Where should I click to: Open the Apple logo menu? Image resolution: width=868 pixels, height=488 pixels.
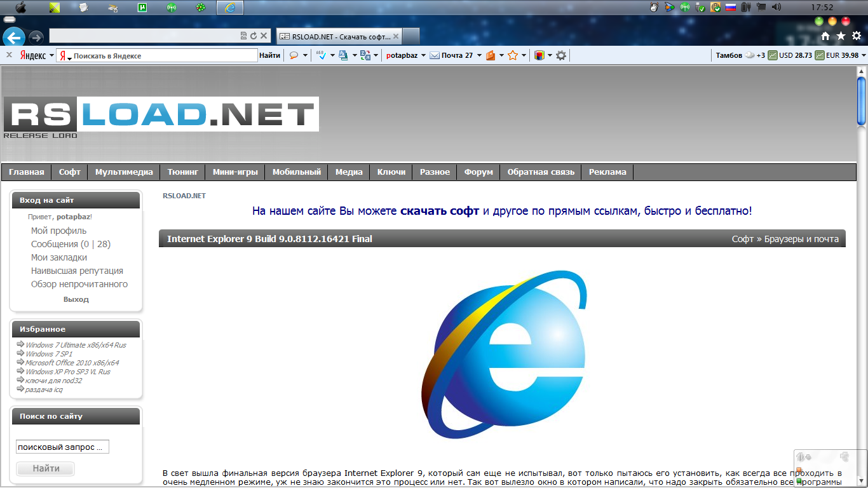20,8
